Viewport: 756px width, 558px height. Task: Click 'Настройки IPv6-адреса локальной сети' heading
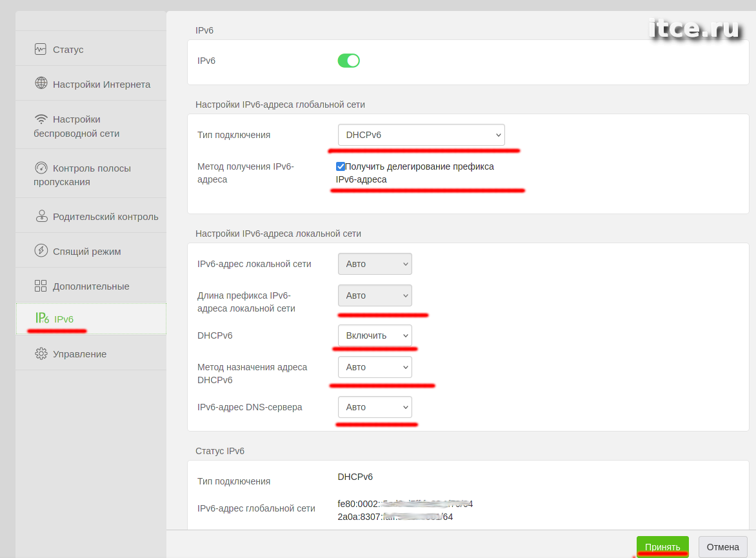[x=278, y=234]
